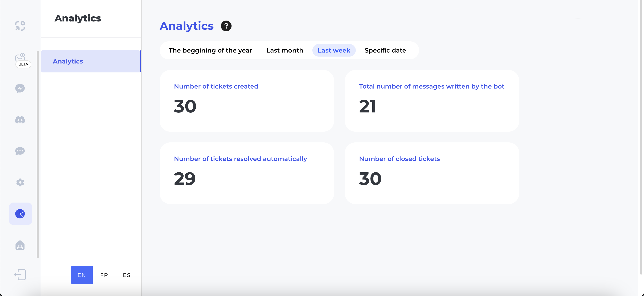Open the Specific date filter
The width and height of the screenshot is (644, 296).
385,50
